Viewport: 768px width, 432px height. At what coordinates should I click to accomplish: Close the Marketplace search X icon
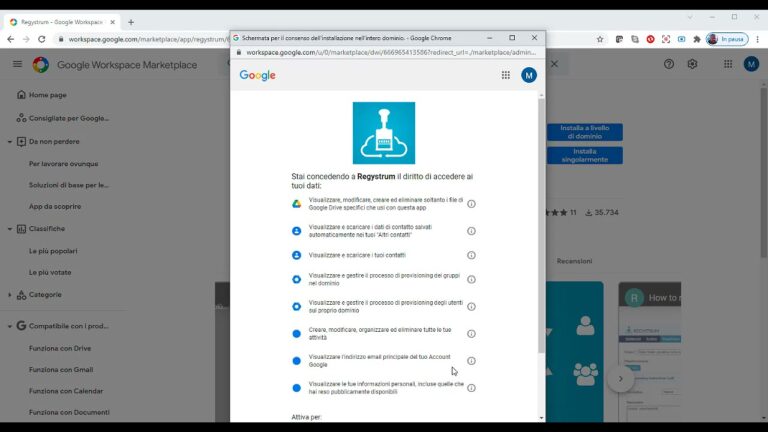[554, 64]
